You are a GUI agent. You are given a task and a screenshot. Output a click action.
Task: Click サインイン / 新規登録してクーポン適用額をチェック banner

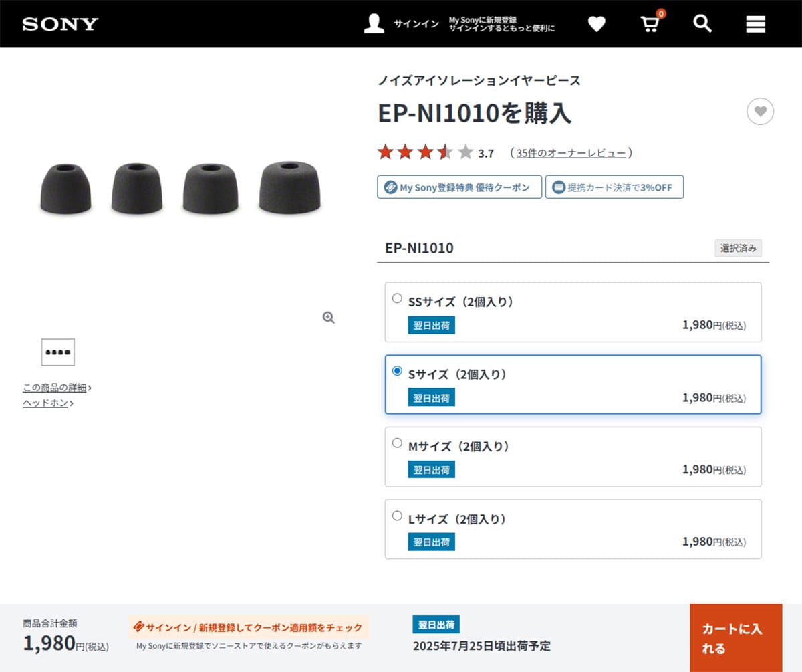click(249, 627)
